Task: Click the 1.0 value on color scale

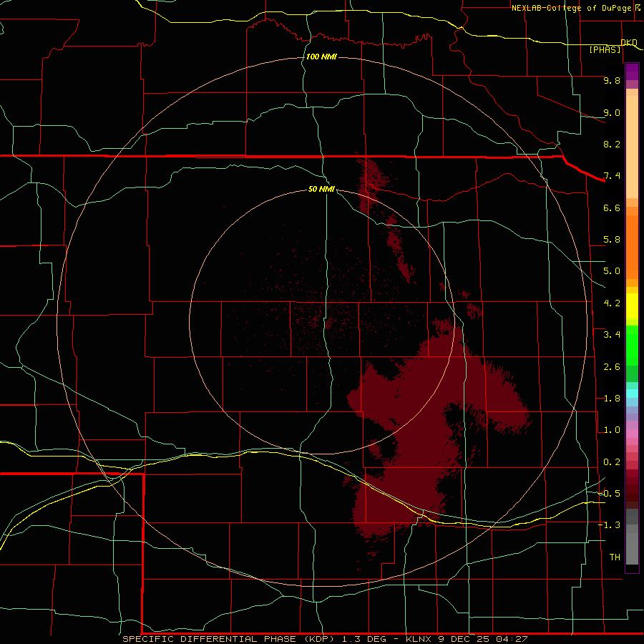Action: click(x=612, y=430)
